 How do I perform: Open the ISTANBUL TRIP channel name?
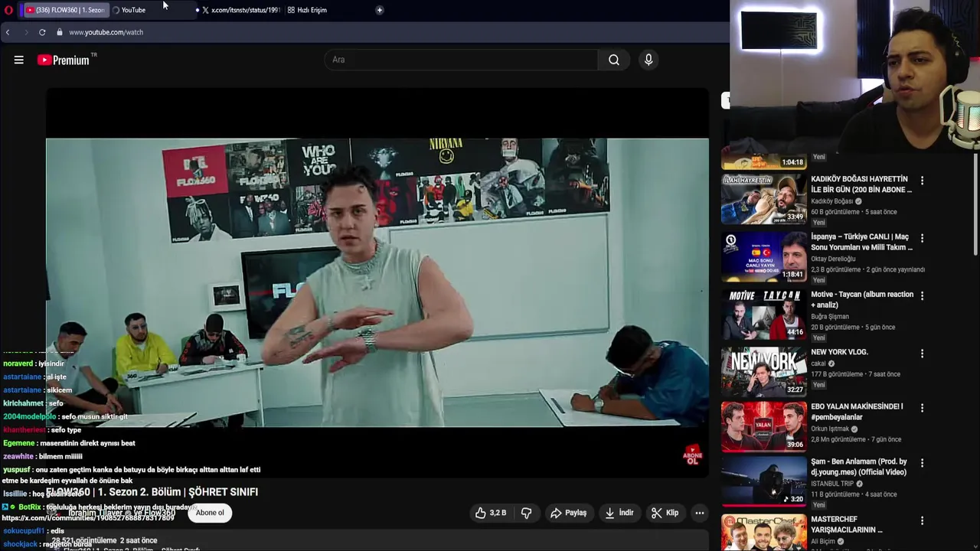coord(833,484)
